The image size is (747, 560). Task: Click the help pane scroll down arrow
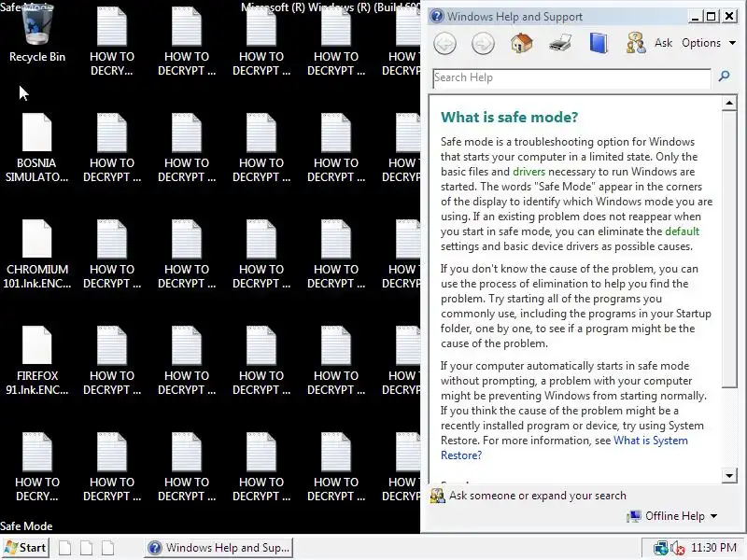pos(729,476)
